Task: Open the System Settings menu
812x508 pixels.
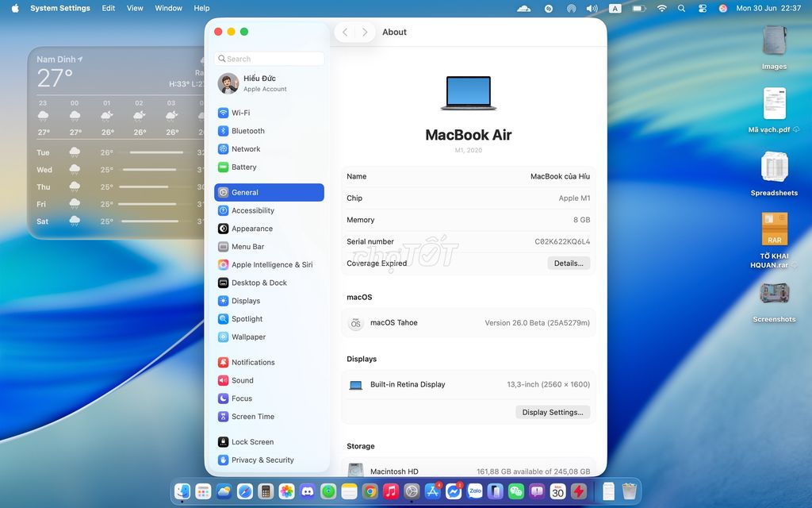Action: pos(60,8)
